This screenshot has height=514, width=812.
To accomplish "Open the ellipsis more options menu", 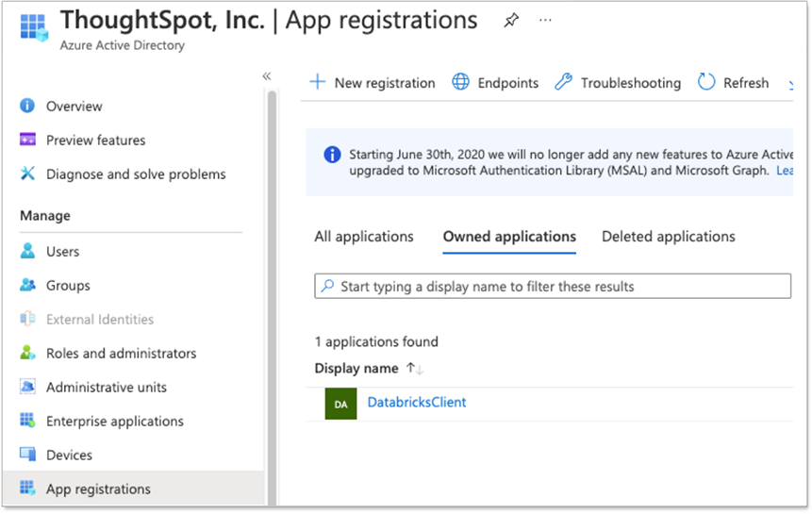I will click(545, 21).
